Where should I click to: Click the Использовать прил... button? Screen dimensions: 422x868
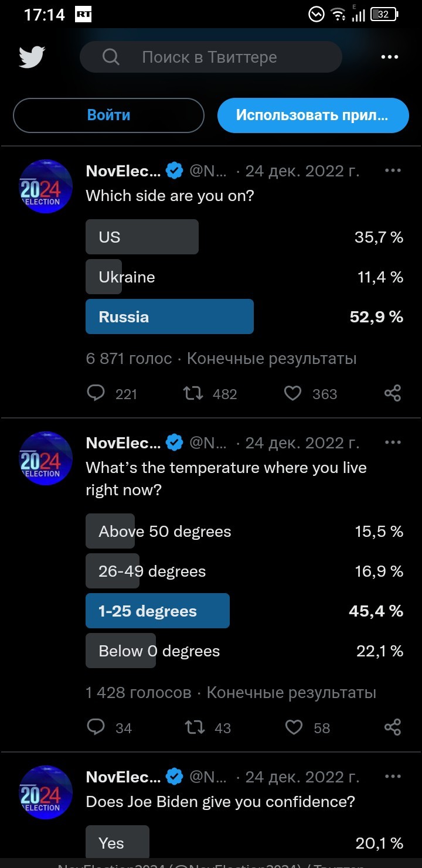[313, 115]
